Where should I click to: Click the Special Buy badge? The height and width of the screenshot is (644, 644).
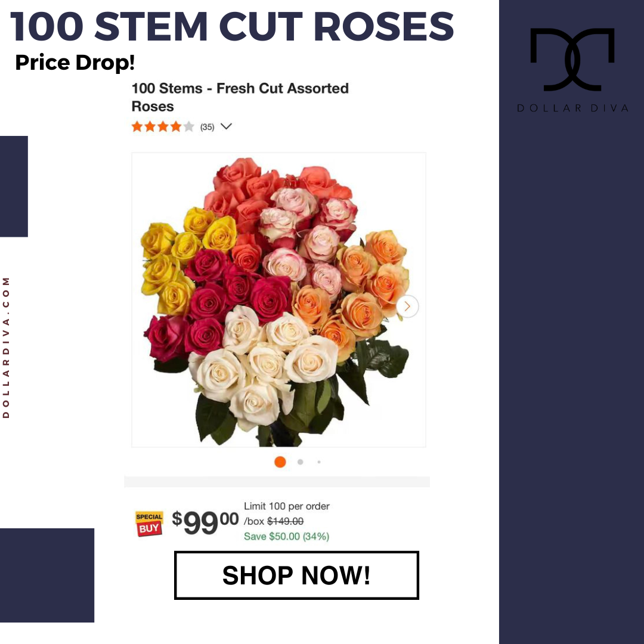(149, 524)
